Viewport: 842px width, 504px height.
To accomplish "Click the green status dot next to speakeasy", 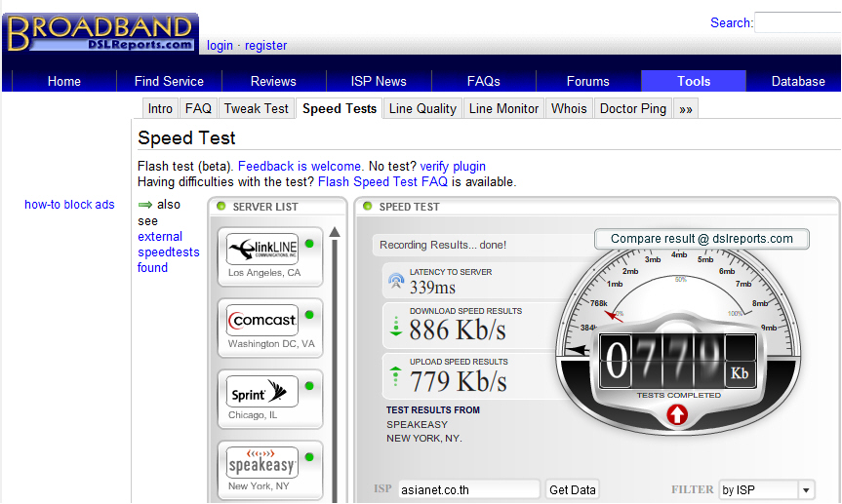I will coord(309,457).
